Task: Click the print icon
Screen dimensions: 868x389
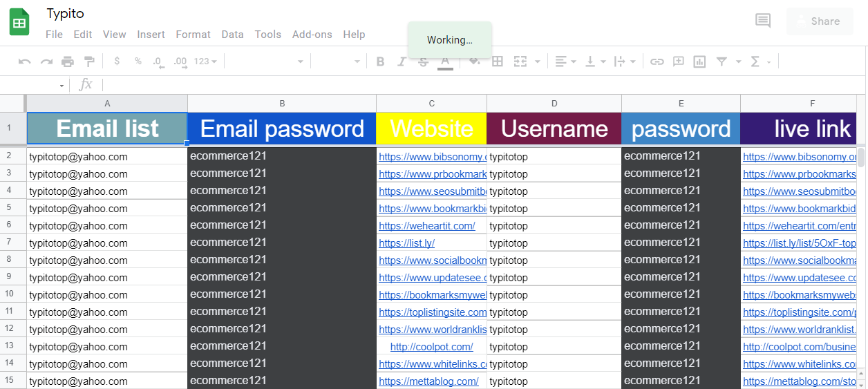Action: tap(68, 61)
